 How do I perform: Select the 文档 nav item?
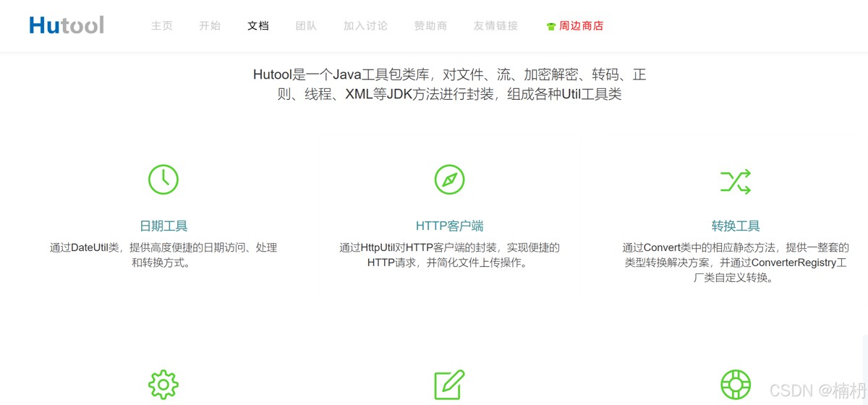click(258, 25)
